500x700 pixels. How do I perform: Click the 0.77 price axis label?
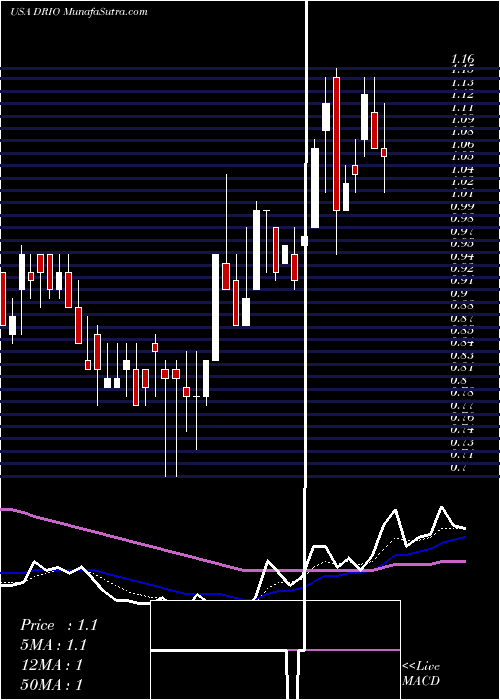point(462,405)
